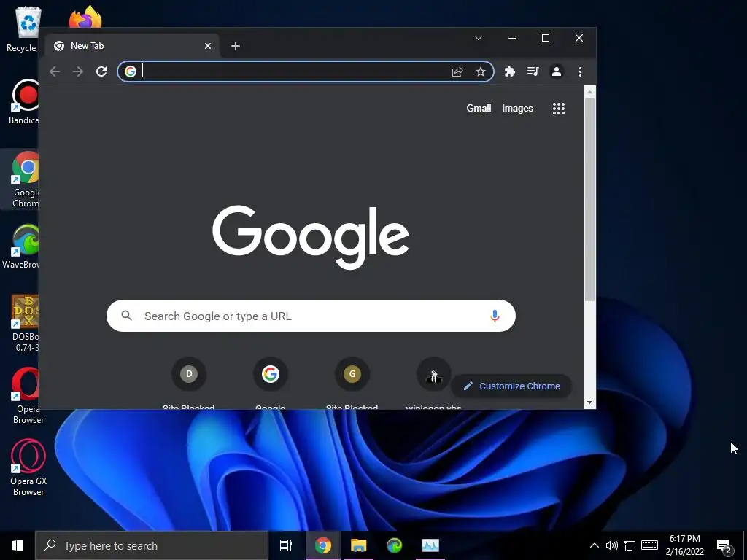Click the scrollbar up arrow
Screen dimensions: 747x560
tap(589, 92)
